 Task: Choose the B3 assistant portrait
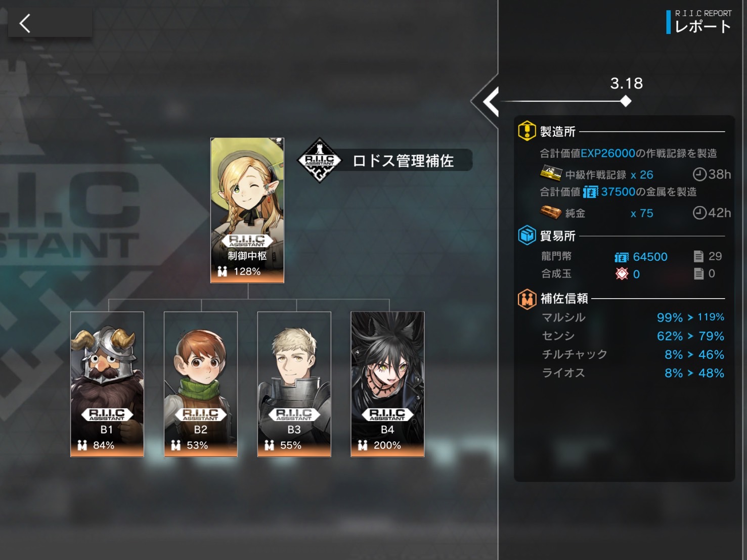[x=294, y=384]
